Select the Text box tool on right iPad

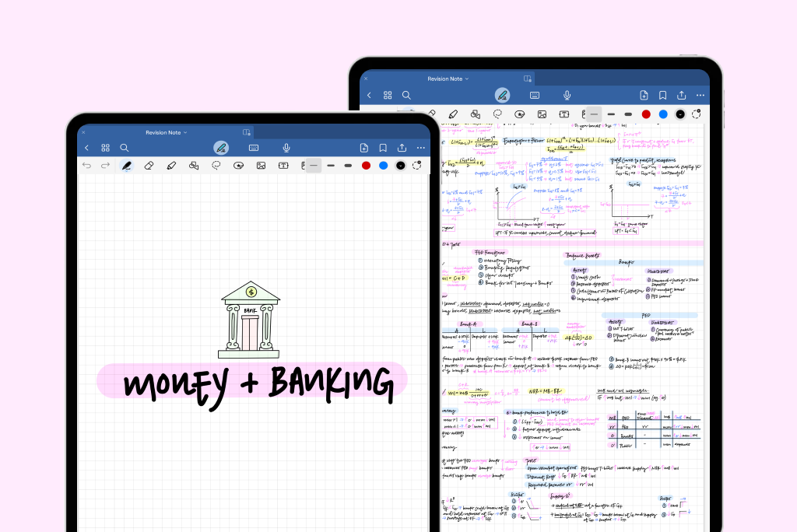click(564, 114)
